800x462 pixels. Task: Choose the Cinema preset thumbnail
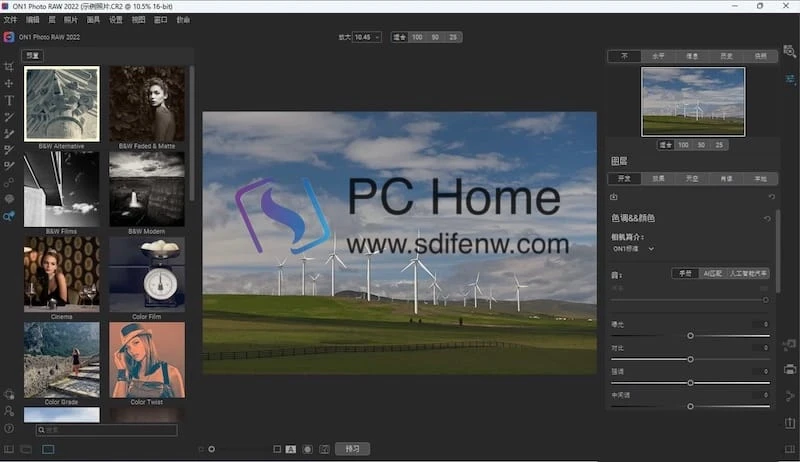point(62,274)
